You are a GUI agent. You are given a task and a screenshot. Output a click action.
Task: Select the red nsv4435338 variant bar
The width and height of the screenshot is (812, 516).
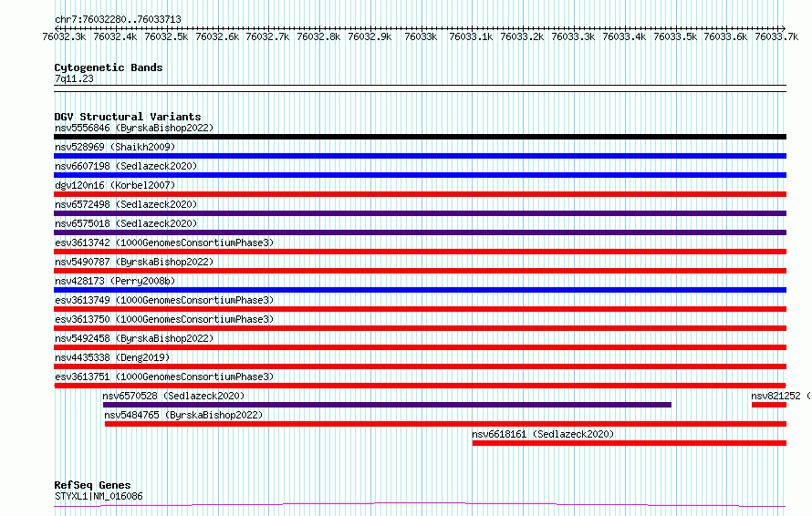(420, 366)
